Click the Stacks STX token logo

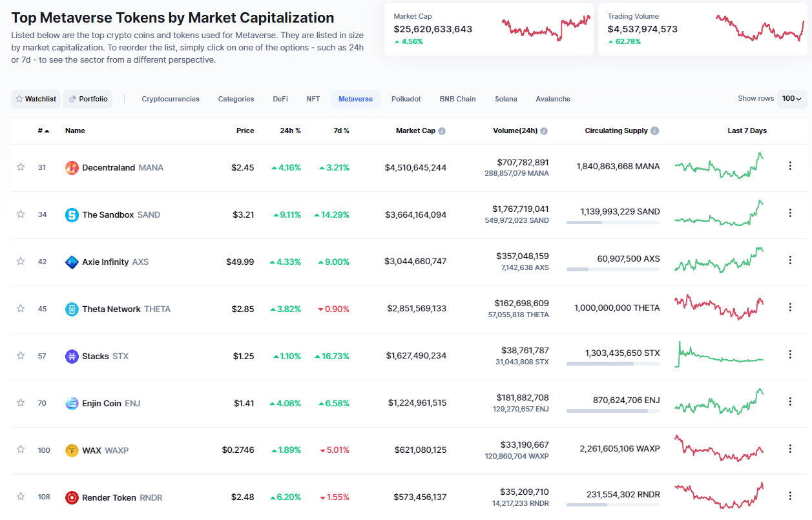(71, 355)
